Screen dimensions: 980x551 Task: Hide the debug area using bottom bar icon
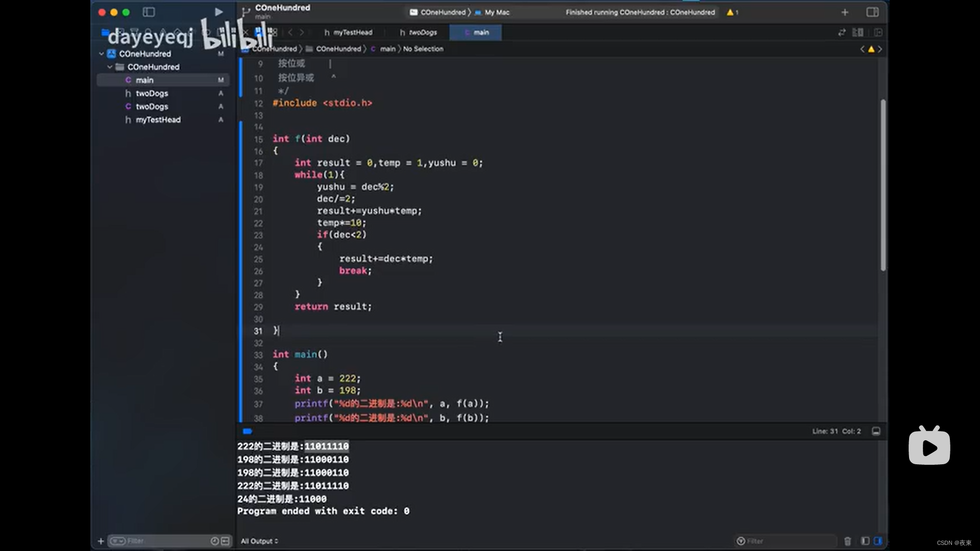(x=876, y=431)
